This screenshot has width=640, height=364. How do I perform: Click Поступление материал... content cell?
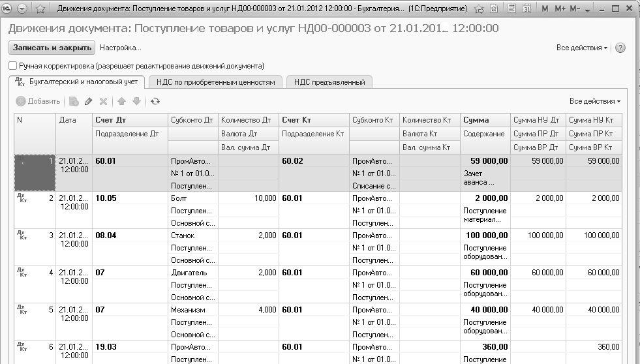pos(485,215)
